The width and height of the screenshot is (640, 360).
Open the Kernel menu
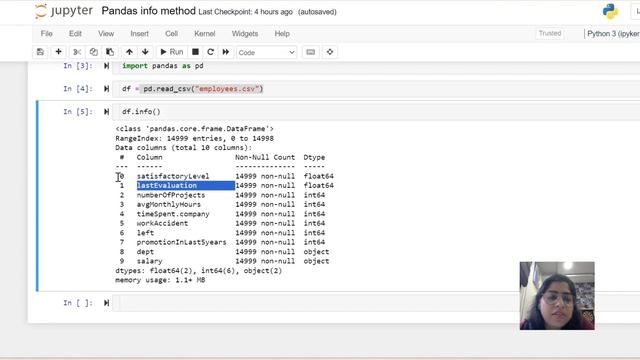pos(204,33)
